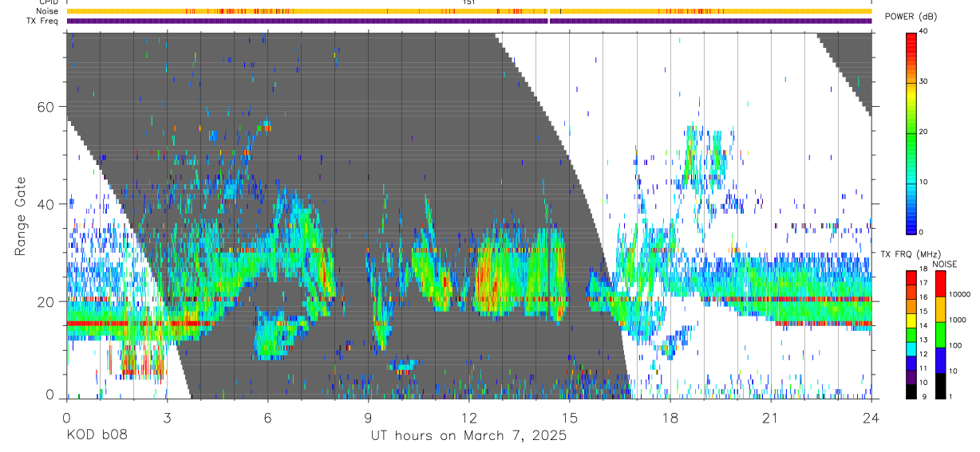Image resolution: width=980 pixels, height=452 pixels.
Task: Click the TX FRQ (MHz) legend title
Action: [x=911, y=254]
